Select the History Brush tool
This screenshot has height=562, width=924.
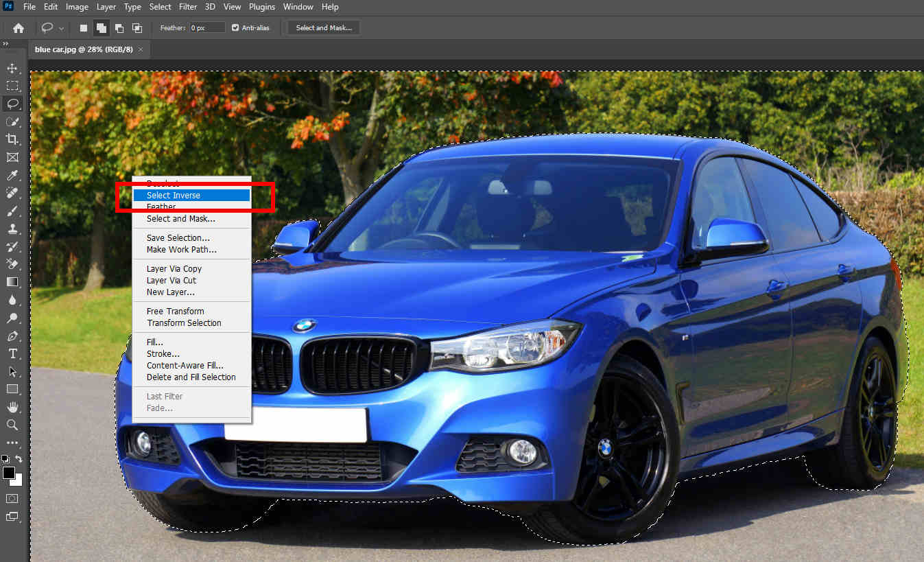coord(12,246)
